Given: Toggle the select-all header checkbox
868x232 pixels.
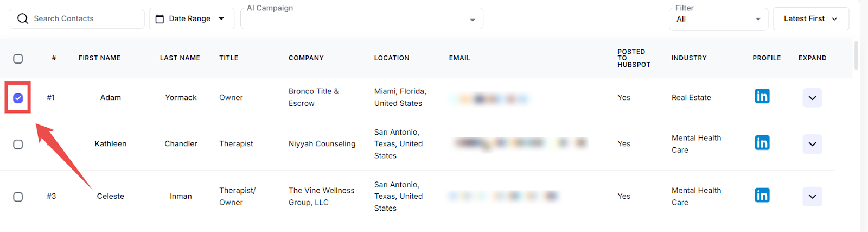Looking at the screenshot, I should pos(18,59).
